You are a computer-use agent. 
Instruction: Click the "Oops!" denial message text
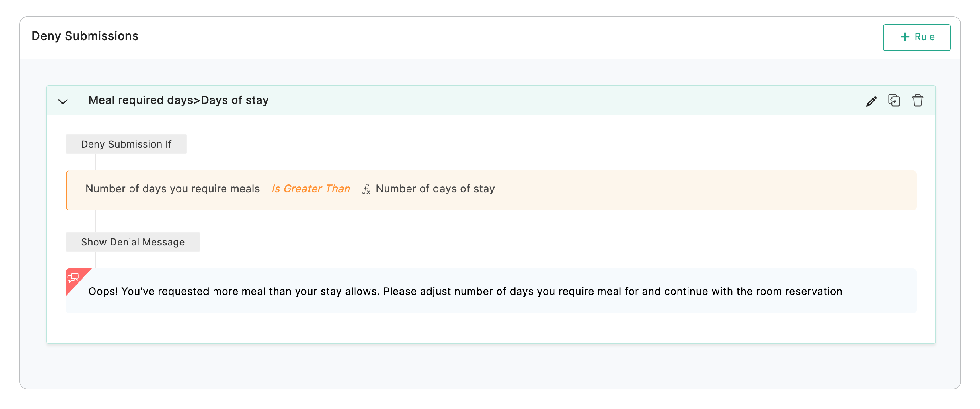click(465, 291)
